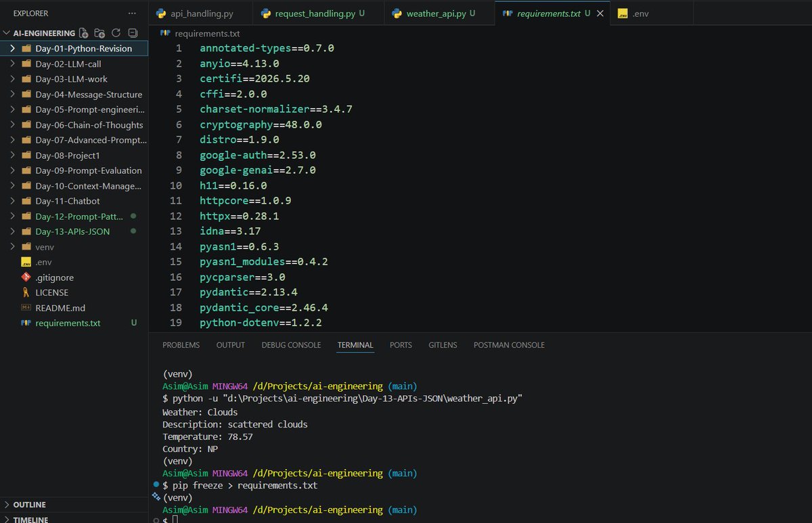Expand the Day-02-LLM-call folder

click(x=12, y=64)
